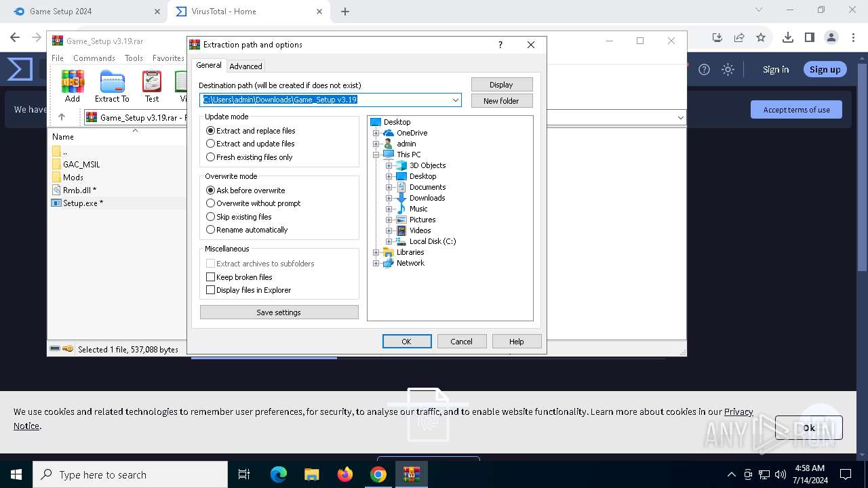
Task: Expand the 3D Objects tree node
Action: pos(389,165)
